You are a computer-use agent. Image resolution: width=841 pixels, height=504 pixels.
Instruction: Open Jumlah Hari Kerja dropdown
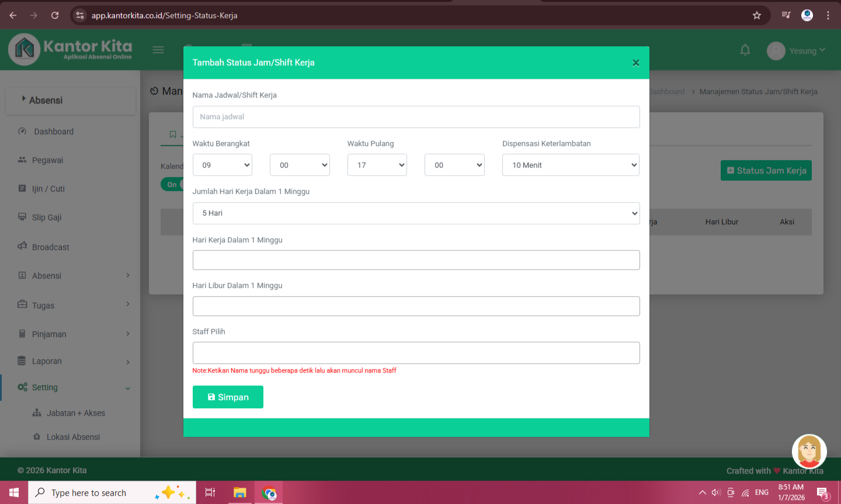(x=416, y=213)
